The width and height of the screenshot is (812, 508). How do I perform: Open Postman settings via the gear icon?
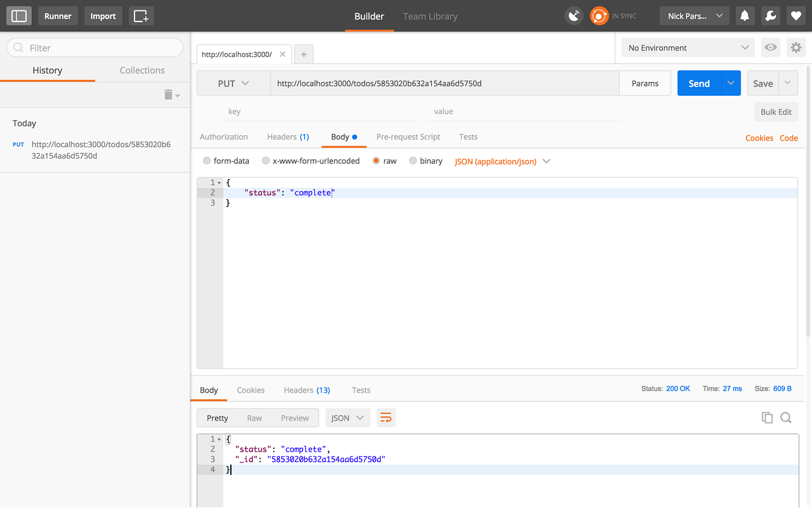point(796,47)
